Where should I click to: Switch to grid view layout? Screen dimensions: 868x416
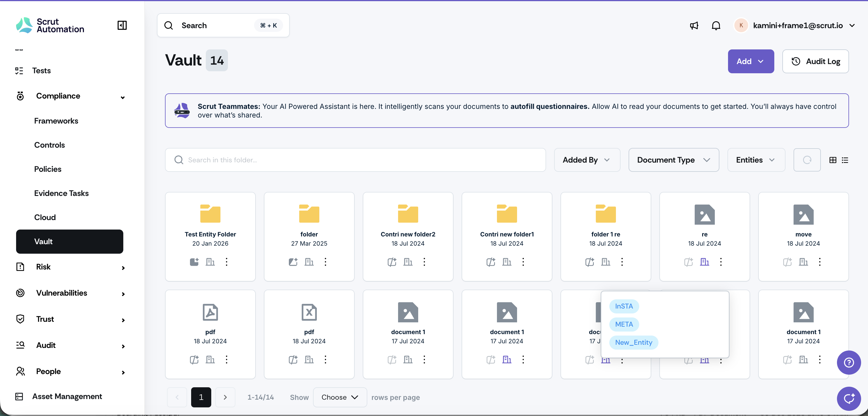(833, 160)
